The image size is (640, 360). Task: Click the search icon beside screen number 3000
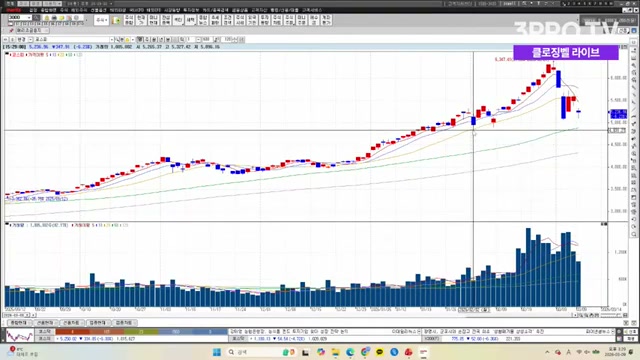click(x=36, y=18)
